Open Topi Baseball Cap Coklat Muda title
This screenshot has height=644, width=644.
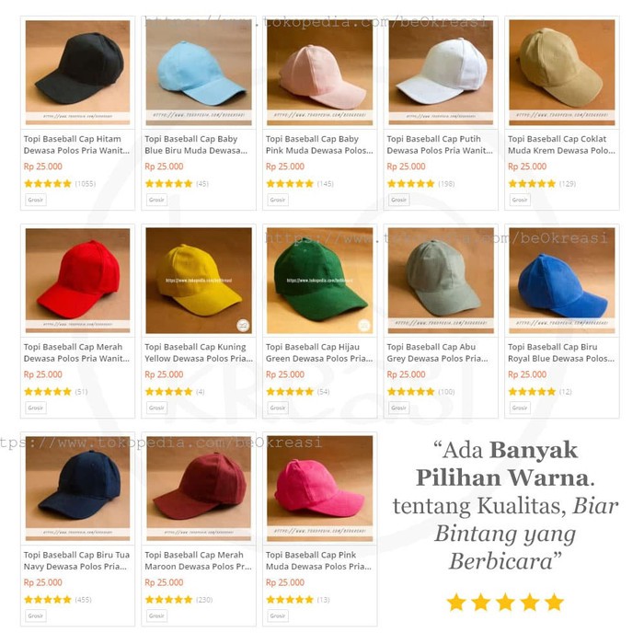(x=561, y=144)
